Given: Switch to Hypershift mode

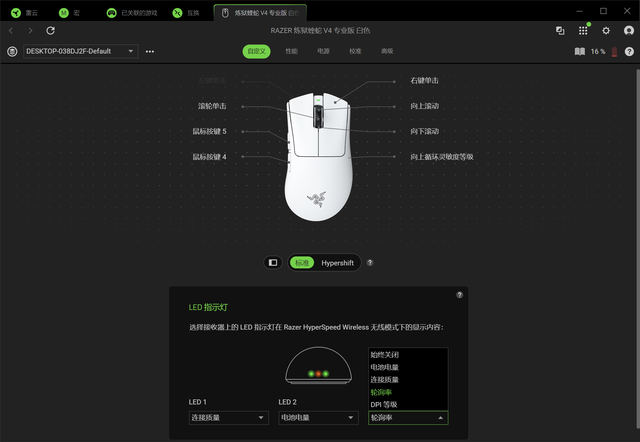Looking at the screenshot, I should click(337, 263).
